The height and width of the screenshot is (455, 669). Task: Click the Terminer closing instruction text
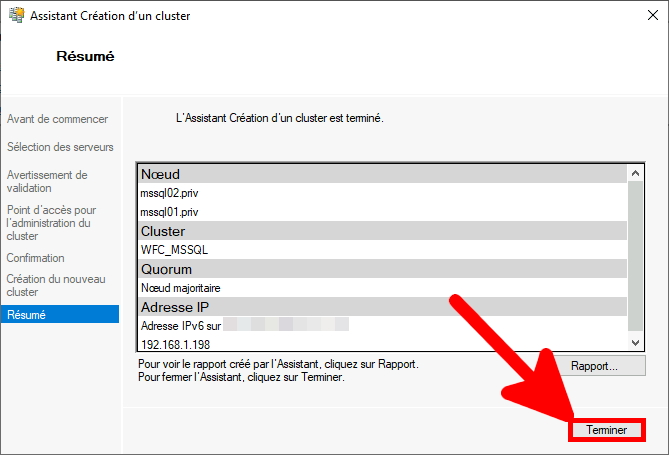(x=241, y=377)
